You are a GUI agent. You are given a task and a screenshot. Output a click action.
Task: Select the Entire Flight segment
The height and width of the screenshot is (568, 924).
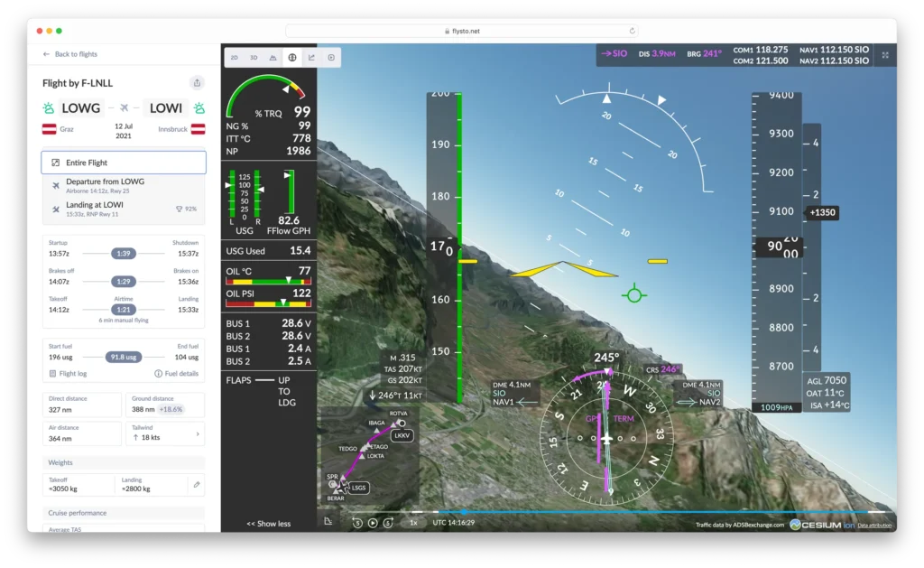124,163
